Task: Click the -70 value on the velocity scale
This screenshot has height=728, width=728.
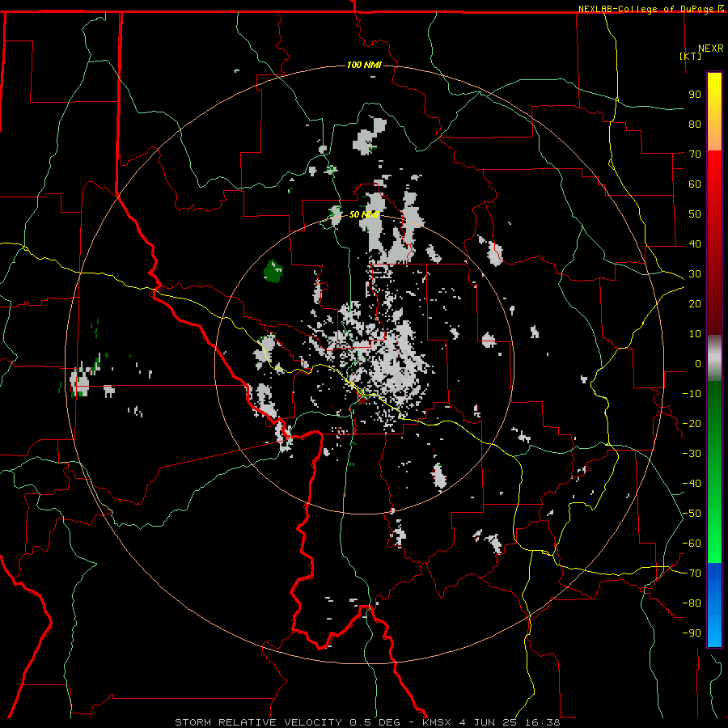Action: pos(692,574)
